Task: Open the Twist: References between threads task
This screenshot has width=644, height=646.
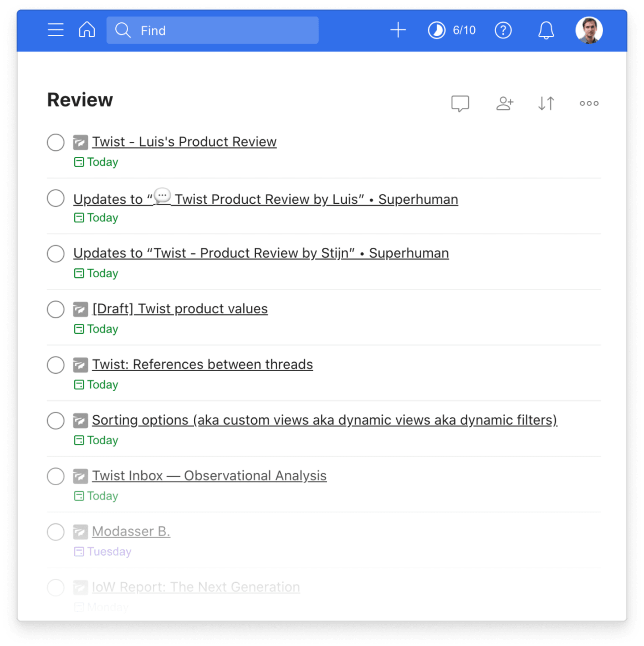Action: point(202,364)
